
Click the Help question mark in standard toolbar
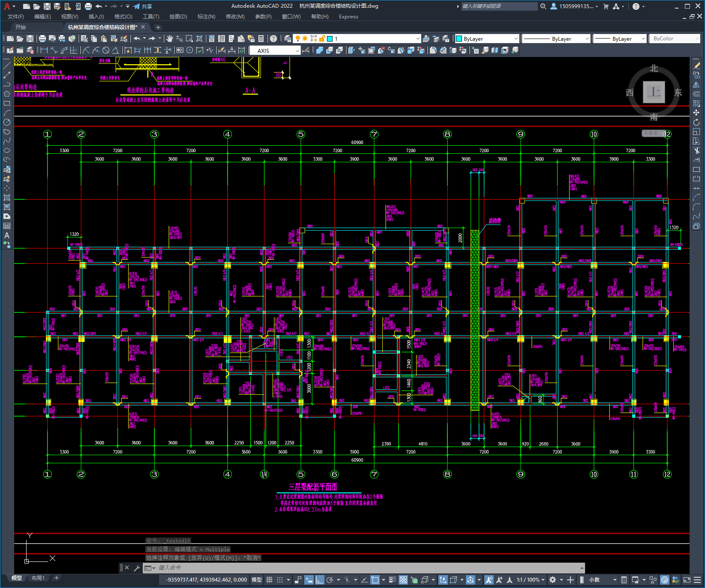click(273, 39)
